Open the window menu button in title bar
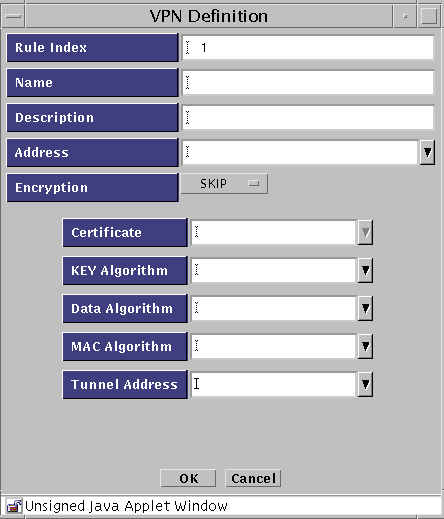The image size is (444, 519). tap(13, 16)
